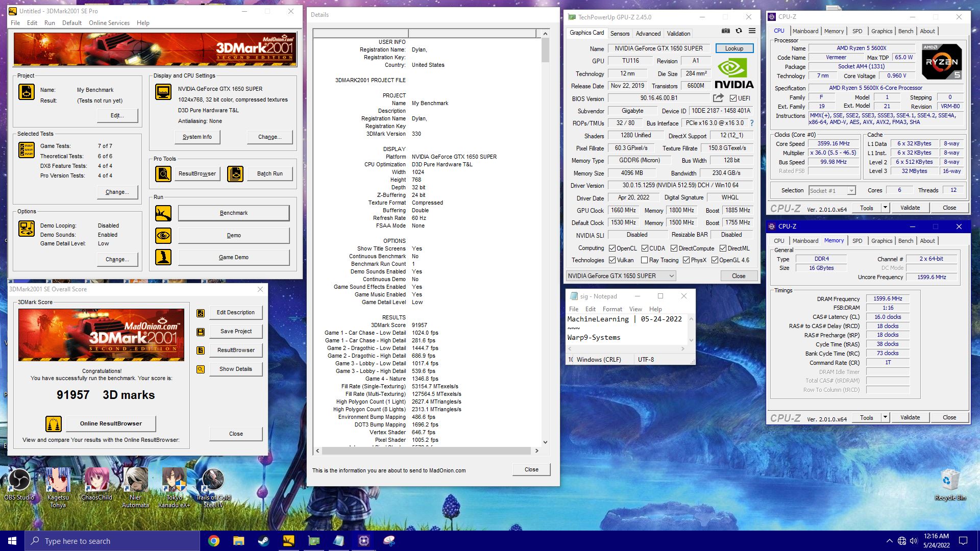980x551 pixels.
Task: Switch to the Sensors tab in GPU-Z
Action: (620, 34)
